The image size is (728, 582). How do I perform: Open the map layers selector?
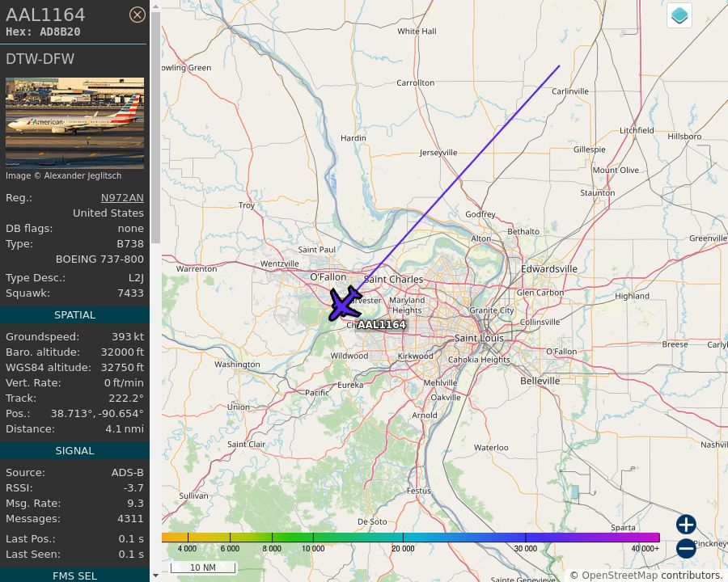click(679, 15)
